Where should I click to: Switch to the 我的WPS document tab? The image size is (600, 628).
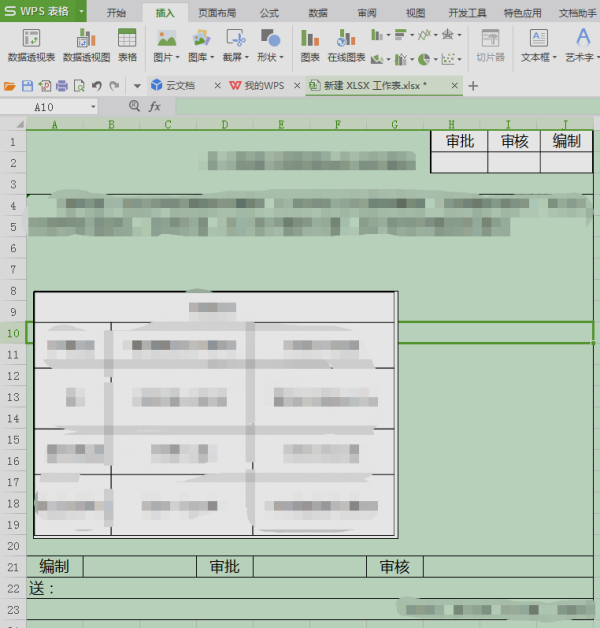[264, 86]
